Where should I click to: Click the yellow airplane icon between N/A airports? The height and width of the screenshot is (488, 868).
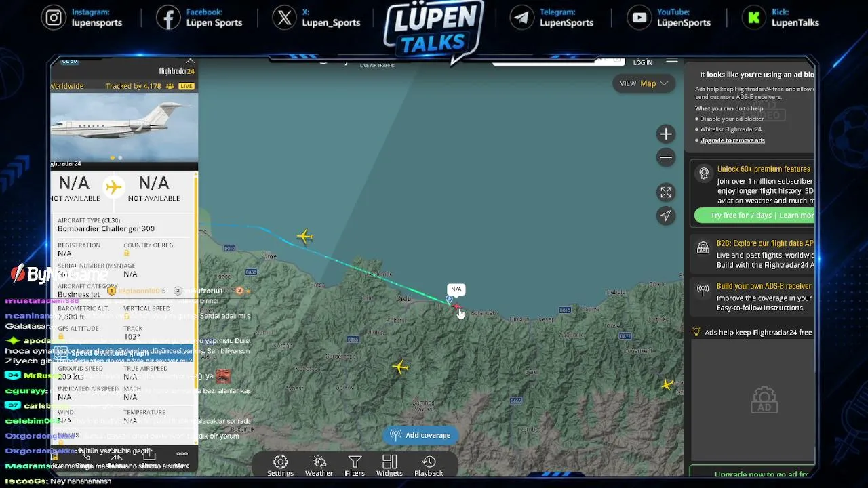(114, 187)
